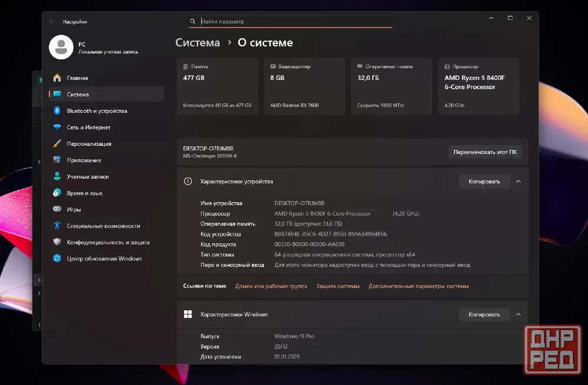Image resolution: width=588 pixels, height=385 pixels.
Task: Click the Тип системы 64-разрядная value
Action: click(345, 255)
